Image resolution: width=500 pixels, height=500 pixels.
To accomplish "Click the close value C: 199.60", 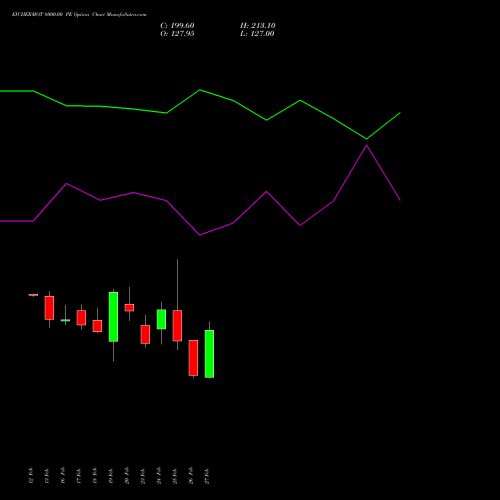I will [x=177, y=26].
